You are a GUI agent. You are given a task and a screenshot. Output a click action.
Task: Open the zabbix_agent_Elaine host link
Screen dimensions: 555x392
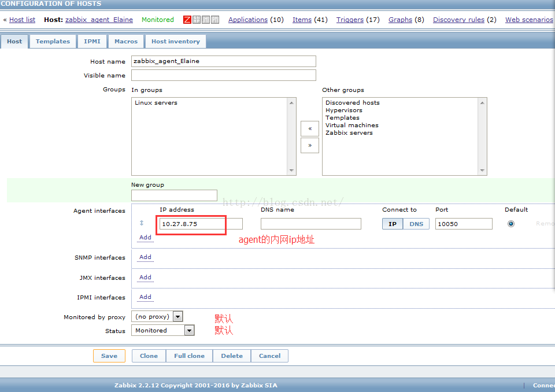tap(99, 20)
